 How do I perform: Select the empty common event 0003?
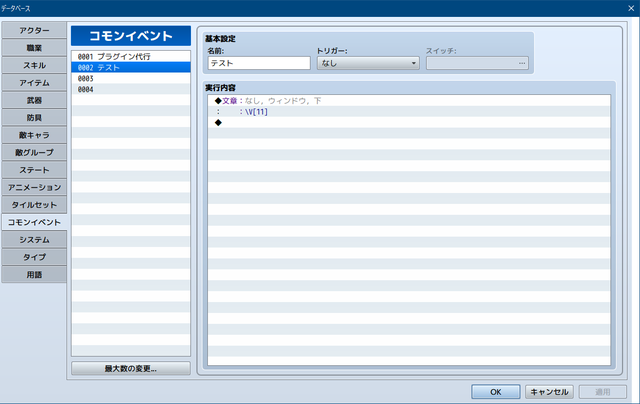tap(131, 78)
